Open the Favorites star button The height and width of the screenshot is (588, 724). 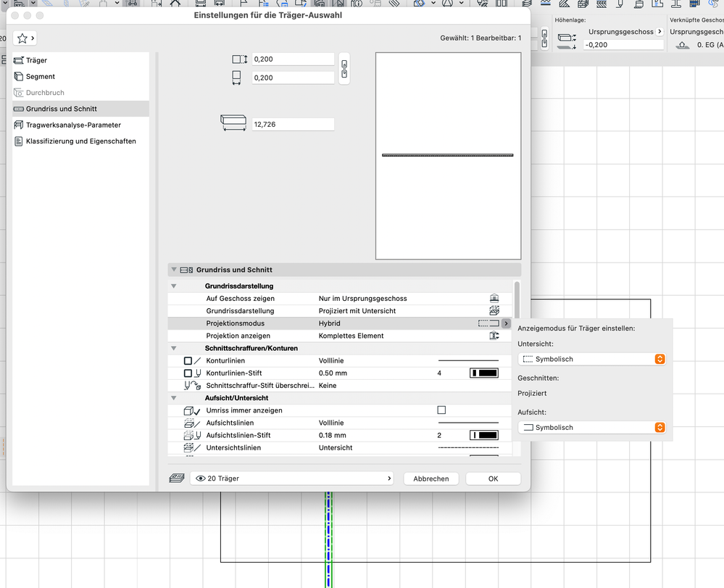(25, 38)
